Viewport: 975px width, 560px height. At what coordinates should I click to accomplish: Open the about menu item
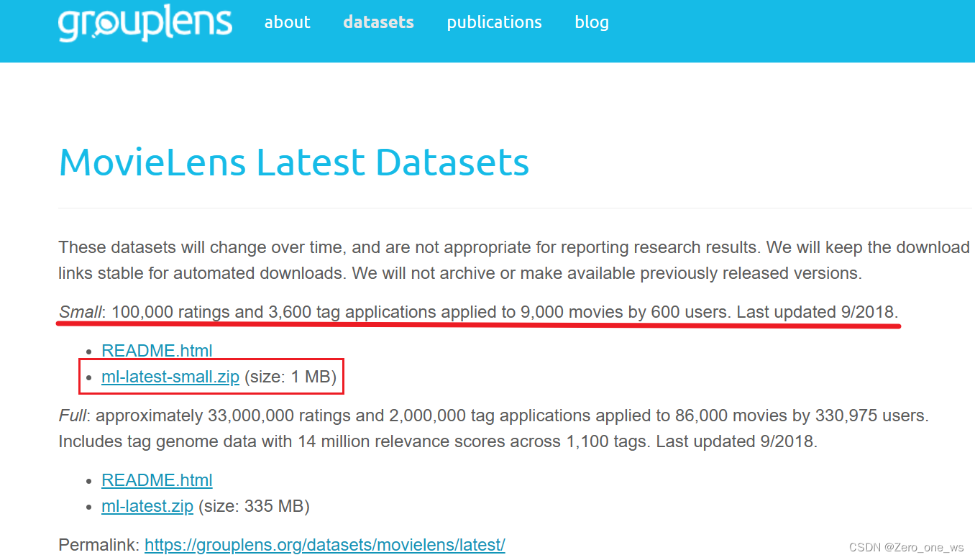287,22
